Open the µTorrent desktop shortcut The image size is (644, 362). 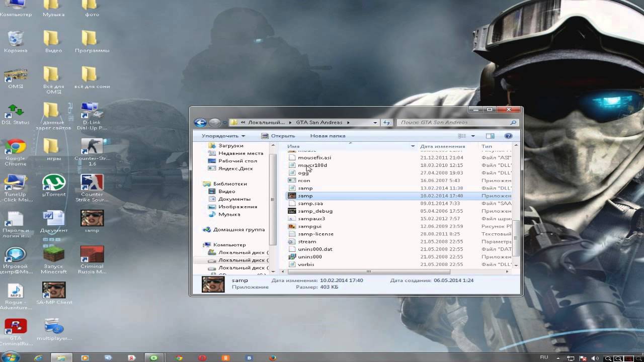point(53,186)
